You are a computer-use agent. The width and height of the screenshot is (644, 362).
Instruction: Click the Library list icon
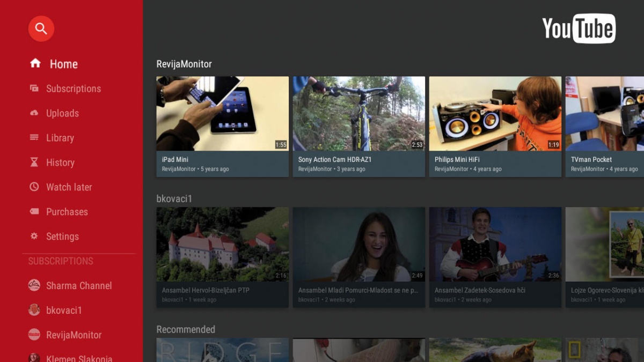[34, 138]
